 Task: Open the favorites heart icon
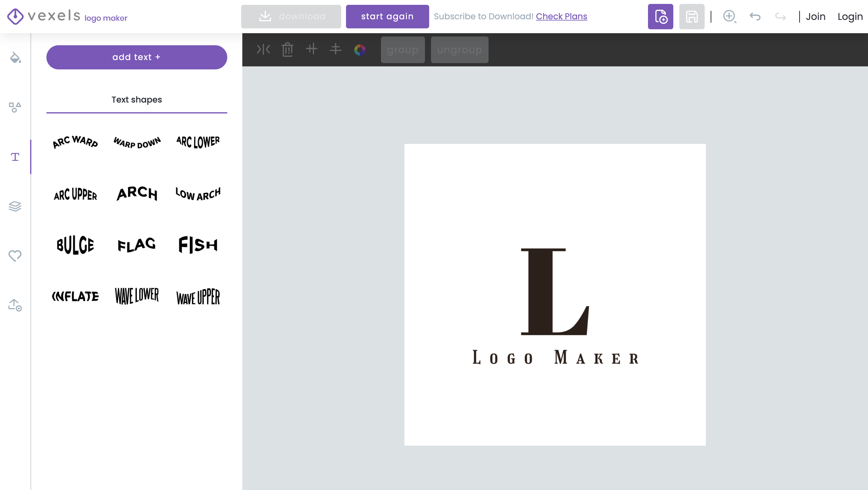click(15, 256)
